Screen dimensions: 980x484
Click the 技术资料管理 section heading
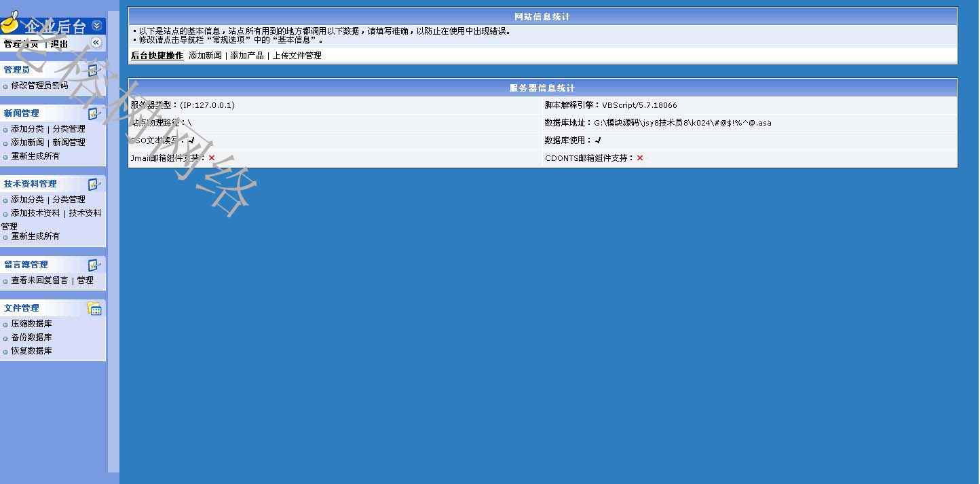[x=30, y=184]
